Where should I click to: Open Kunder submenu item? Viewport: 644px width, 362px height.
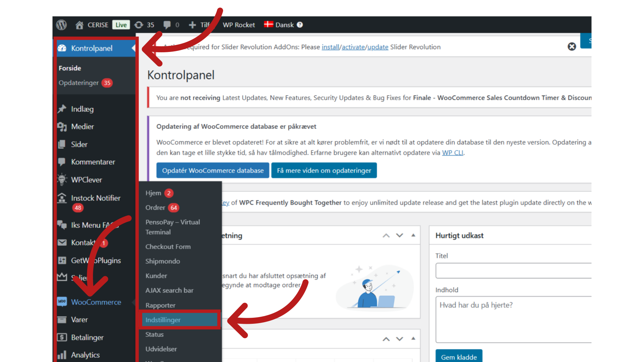tap(156, 276)
